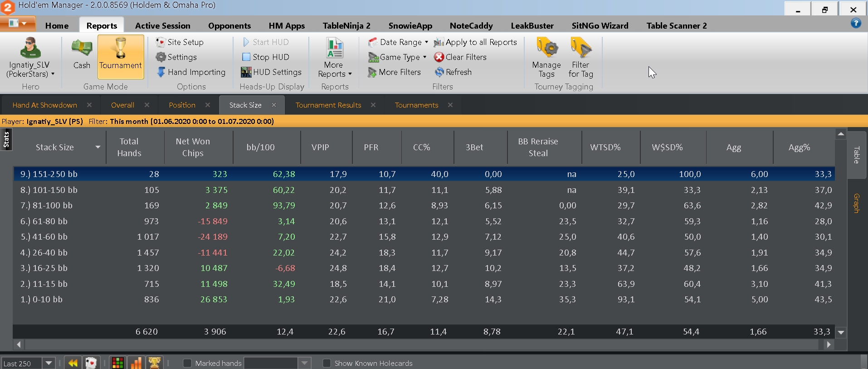Open the Last 250 hands dropdown

coord(49,363)
